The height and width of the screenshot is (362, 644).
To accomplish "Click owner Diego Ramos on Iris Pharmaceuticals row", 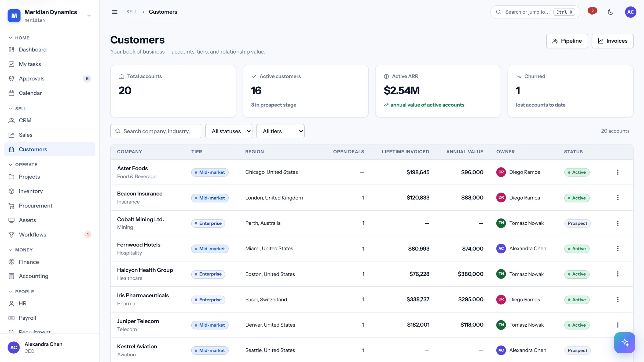I will [518, 300].
